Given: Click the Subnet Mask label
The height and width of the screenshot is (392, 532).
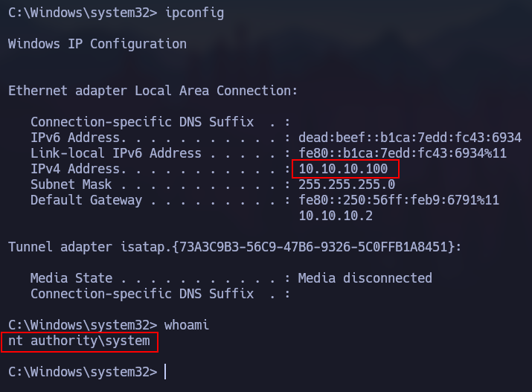Looking at the screenshot, I should (x=71, y=184).
